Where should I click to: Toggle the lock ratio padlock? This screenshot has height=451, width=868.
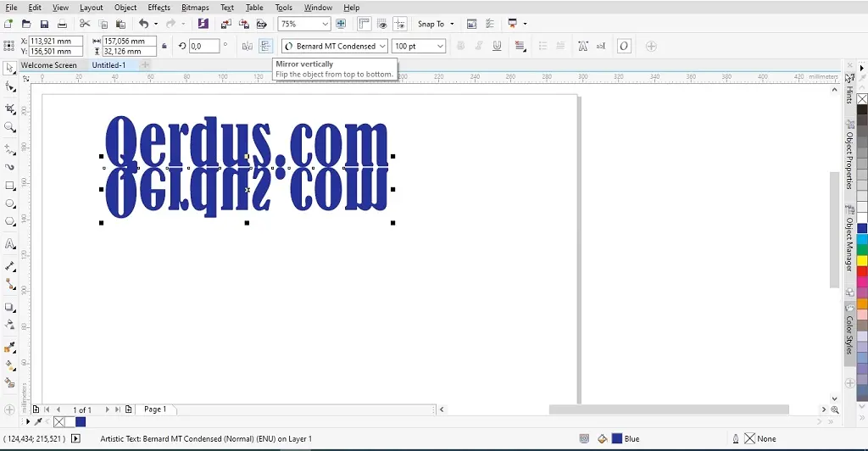tap(164, 46)
